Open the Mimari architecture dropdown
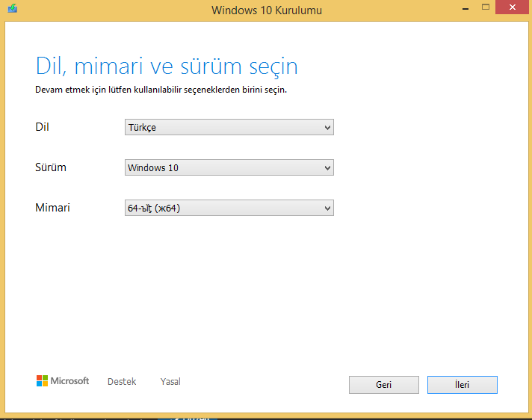 tap(229, 208)
